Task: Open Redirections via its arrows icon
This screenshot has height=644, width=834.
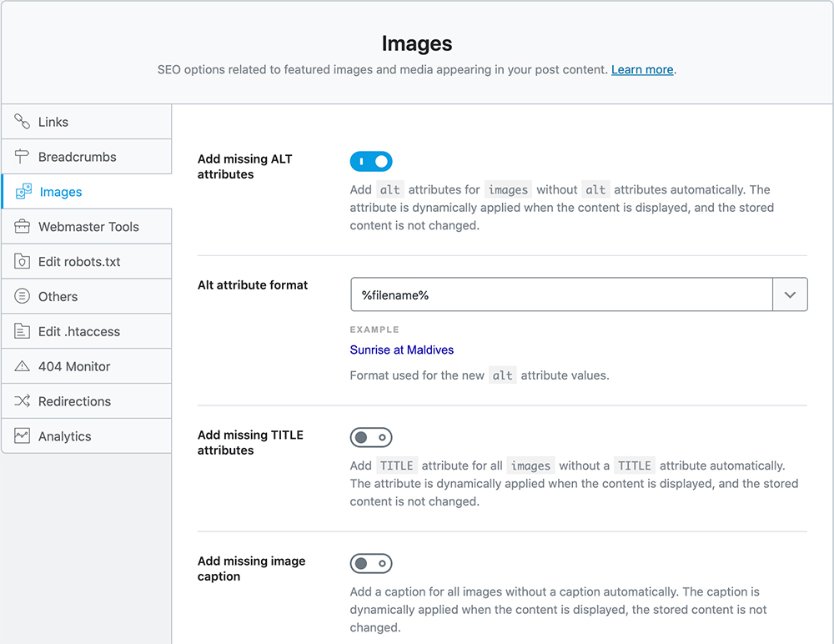Action: click(x=23, y=400)
